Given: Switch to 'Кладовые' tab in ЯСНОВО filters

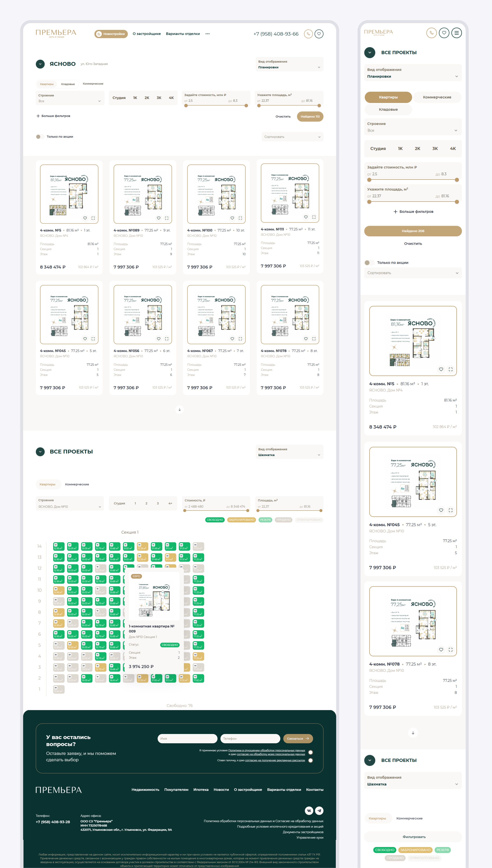Looking at the screenshot, I should (68, 84).
